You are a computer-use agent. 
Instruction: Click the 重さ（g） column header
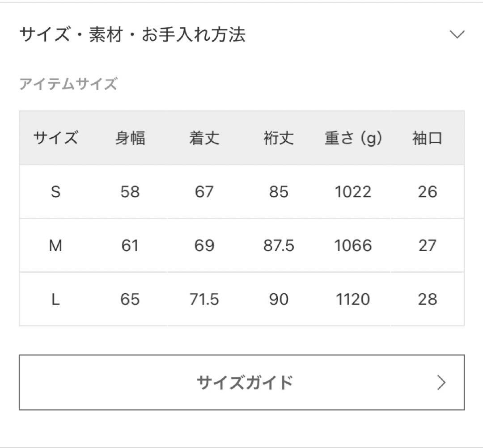pyautogui.click(x=353, y=139)
